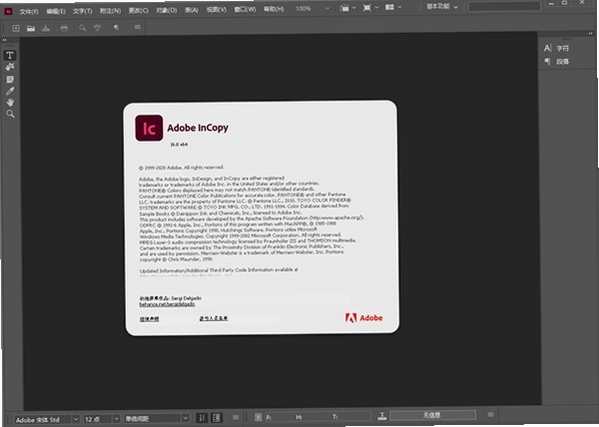Expand the 100% zoom level dropdown

[x=327, y=8]
